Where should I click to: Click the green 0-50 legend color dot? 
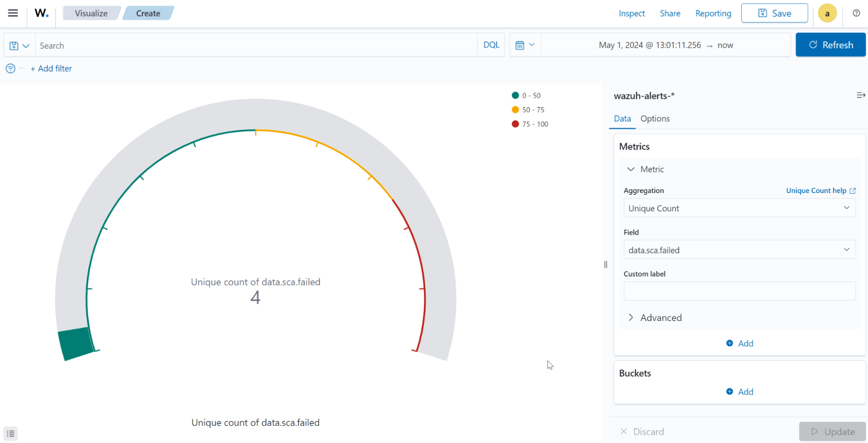click(515, 95)
